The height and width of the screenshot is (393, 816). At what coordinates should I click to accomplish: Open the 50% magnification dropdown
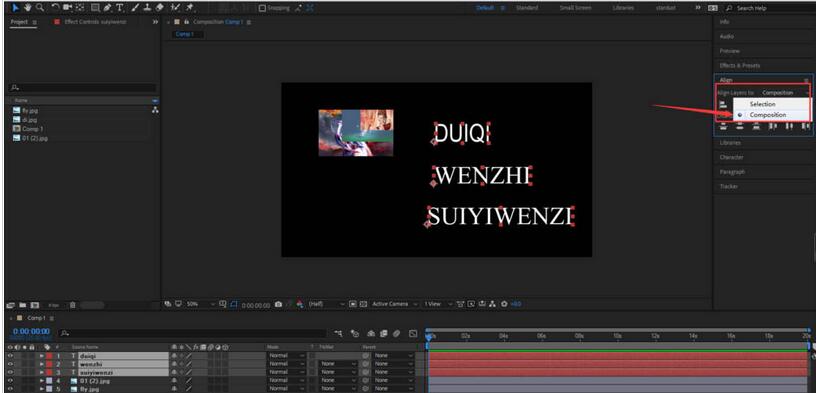click(x=200, y=304)
